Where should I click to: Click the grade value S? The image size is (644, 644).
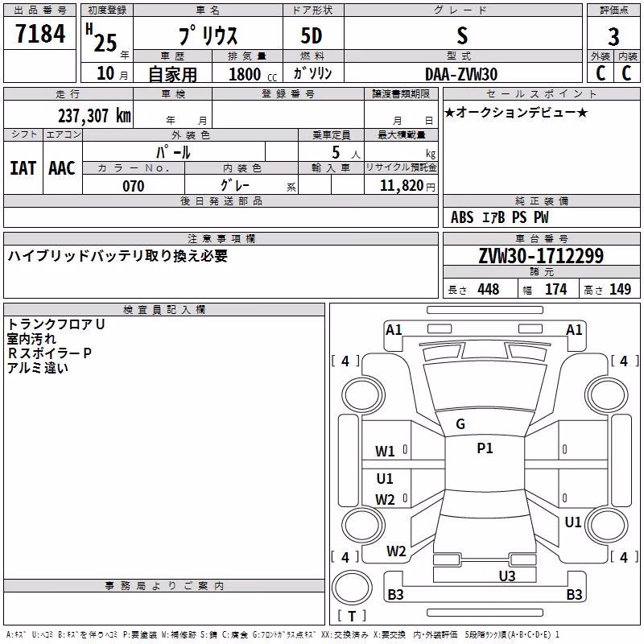pos(462,35)
